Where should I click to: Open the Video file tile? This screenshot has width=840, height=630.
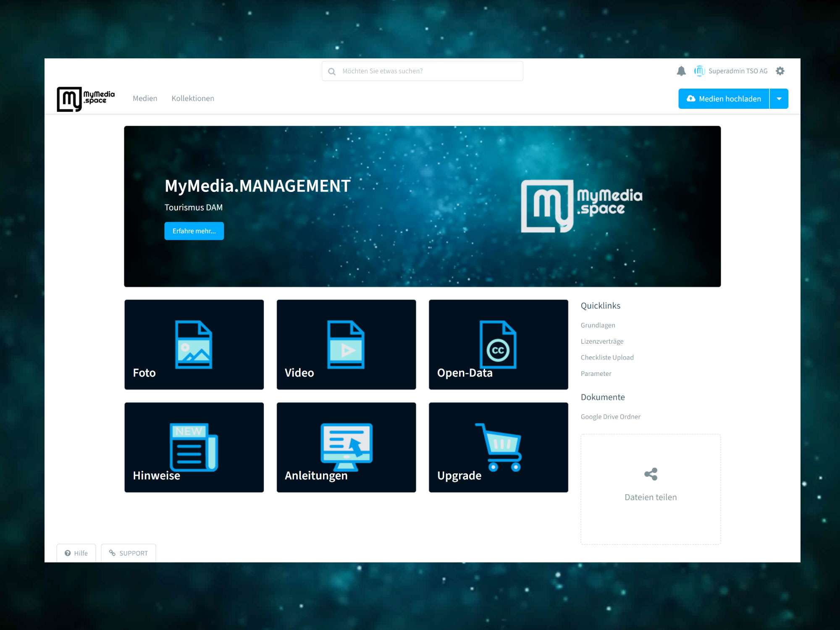point(346,344)
